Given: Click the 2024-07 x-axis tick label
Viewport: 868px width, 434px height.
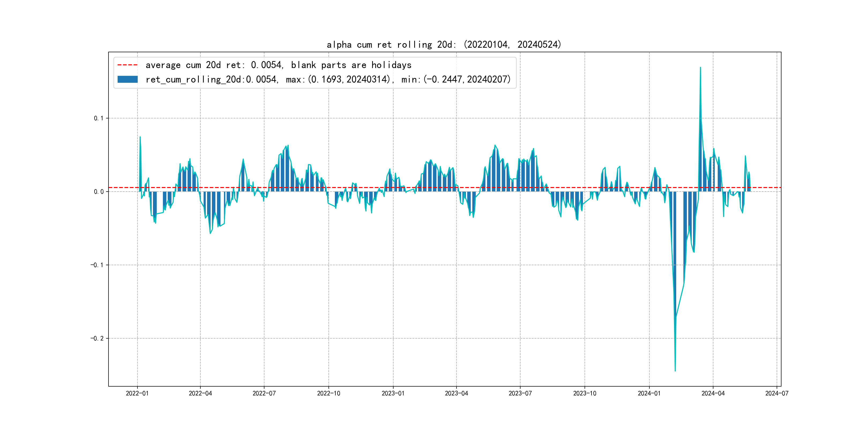Looking at the screenshot, I should [777, 393].
